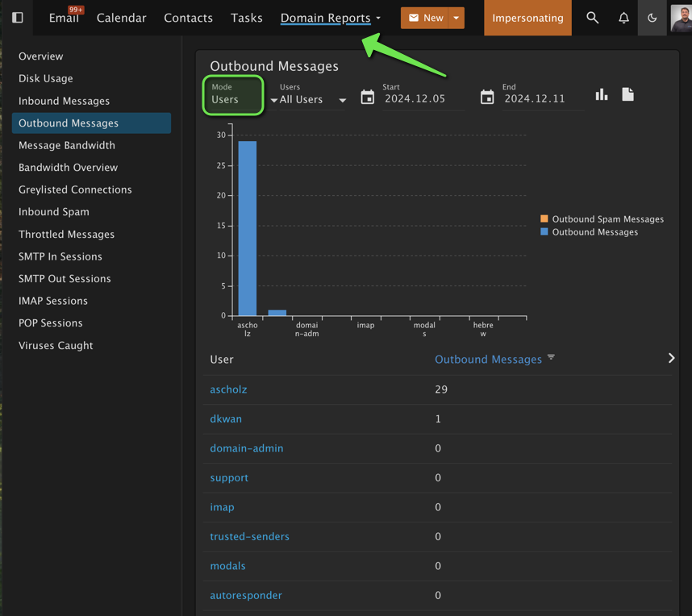Open the ascholz user link

pos(228,389)
